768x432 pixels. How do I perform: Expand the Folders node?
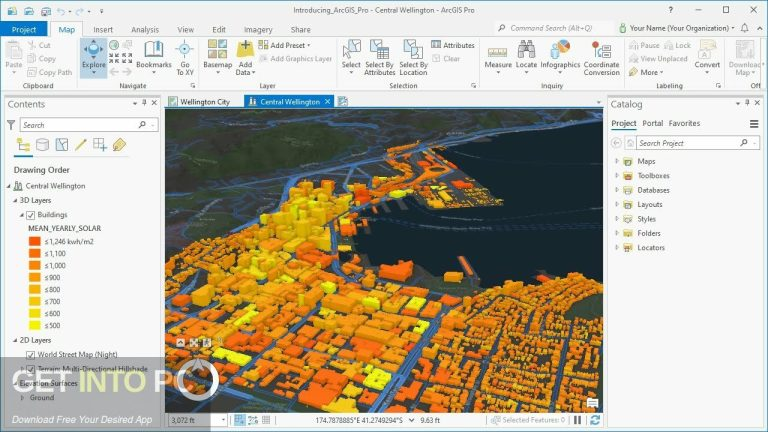tap(617, 233)
